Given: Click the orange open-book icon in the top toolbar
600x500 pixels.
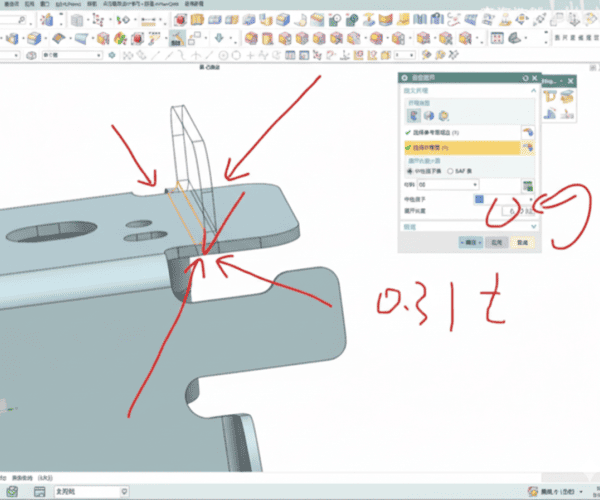Looking at the screenshot, I should (x=197, y=20).
